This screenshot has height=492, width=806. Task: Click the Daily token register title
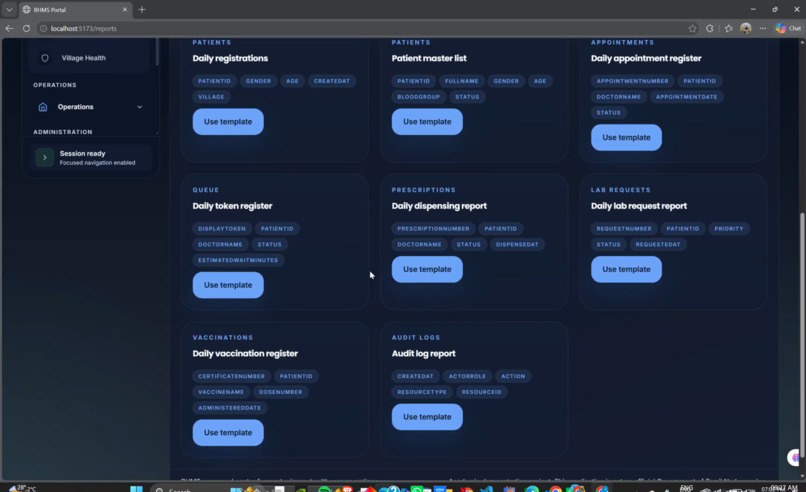232,206
